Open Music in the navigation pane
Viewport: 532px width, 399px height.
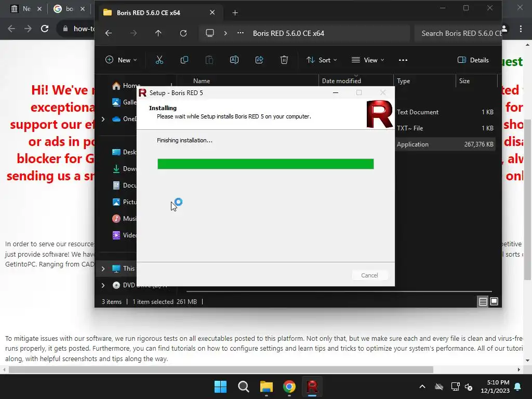coord(124,219)
